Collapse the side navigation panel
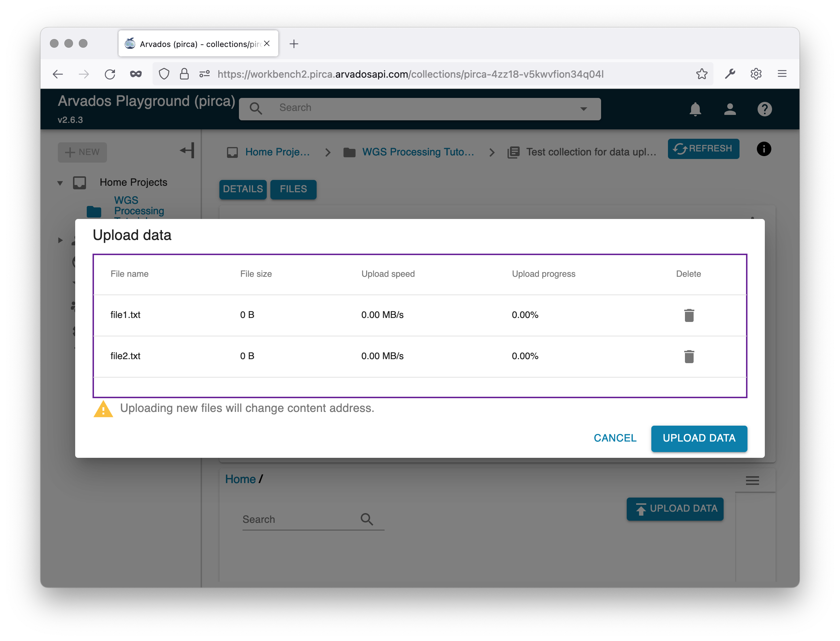The width and height of the screenshot is (840, 641). (187, 150)
